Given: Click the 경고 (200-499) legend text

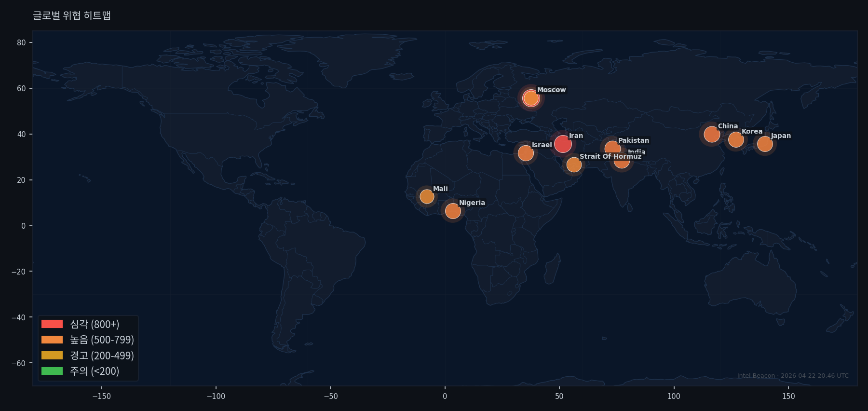Looking at the screenshot, I should [102, 356].
